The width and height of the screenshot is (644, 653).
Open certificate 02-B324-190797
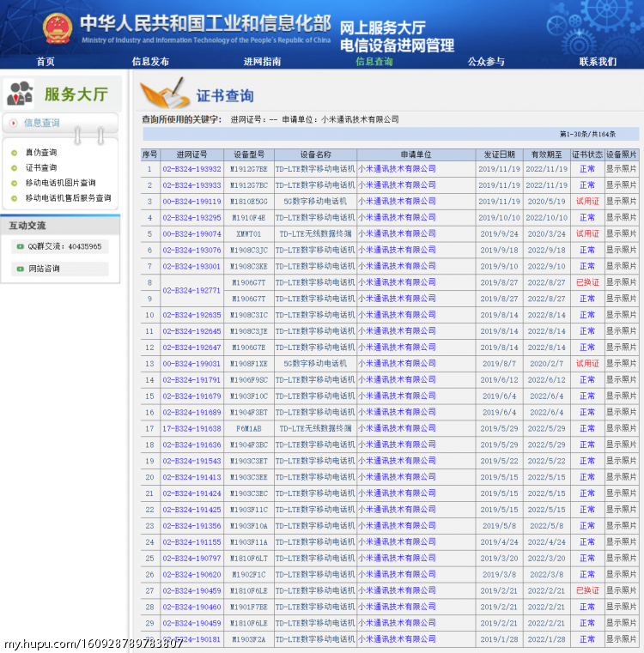[191, 559]
